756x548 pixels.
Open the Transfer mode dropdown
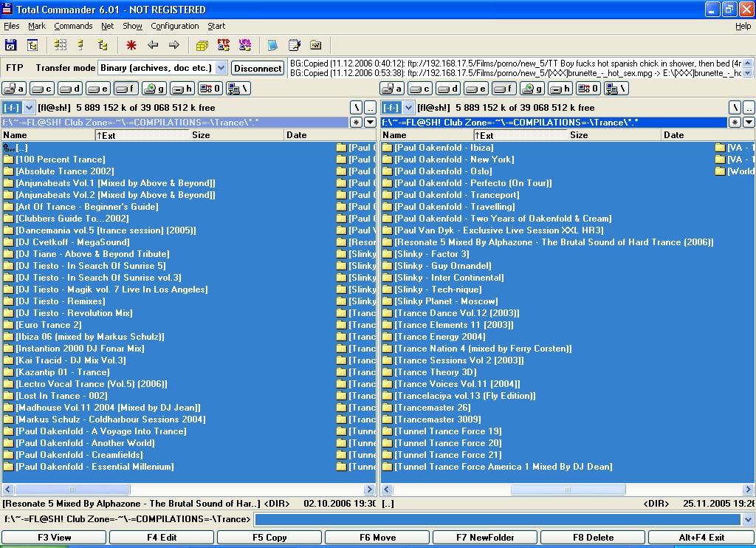pyautogui.click(x=221, y=68)
